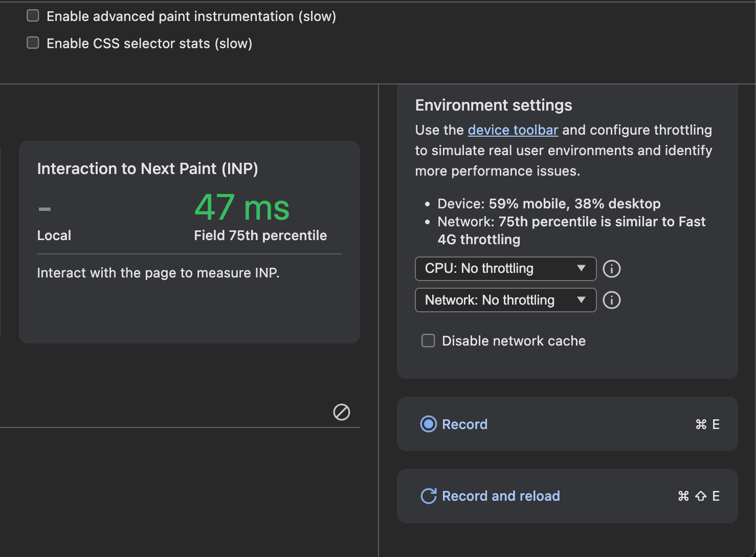This screenshot has height=557, width=756.
Task: Open the device toolbar link
Action: [x=513, y=130]
